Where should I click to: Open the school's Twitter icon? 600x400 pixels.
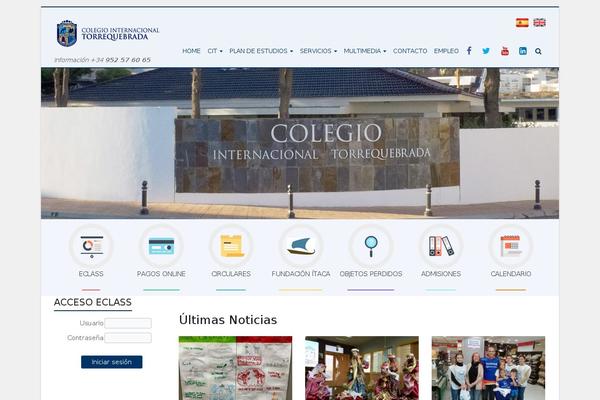tap(486, 51)
